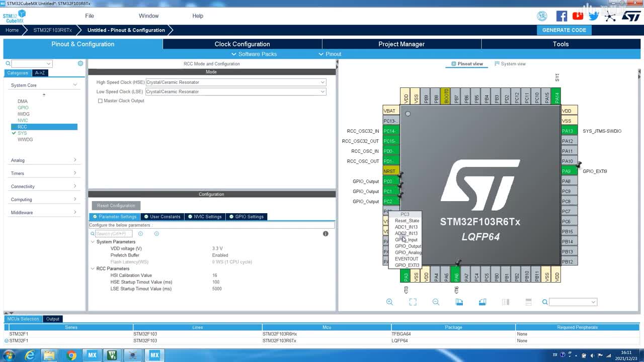Open the User Constants tab
644x362 pixels.
[x=162, y=217]
